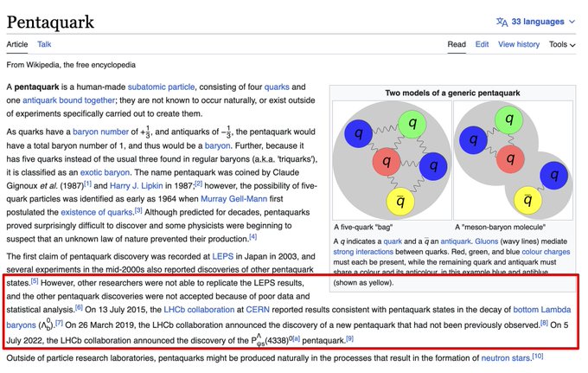Open the neutron stars link

(506, 358)
